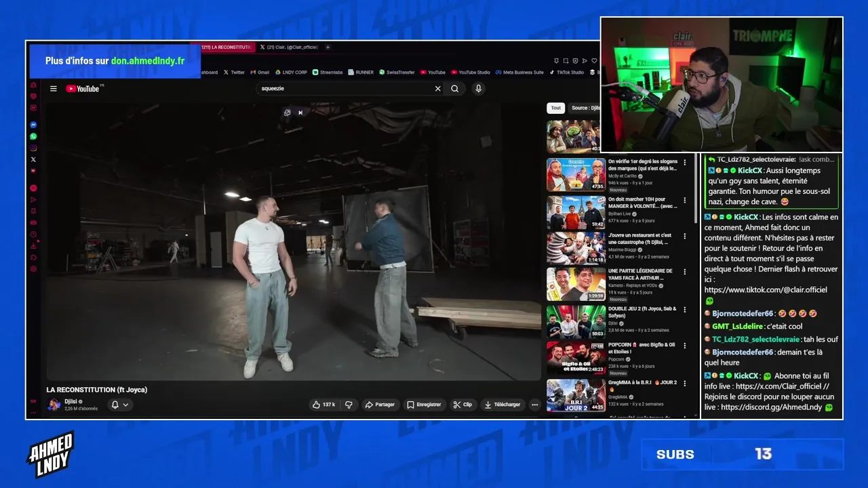The height and width of the screenshot is (488, 868).
Task: Open browser settings gear in sidebar
Action: [33, 269]
